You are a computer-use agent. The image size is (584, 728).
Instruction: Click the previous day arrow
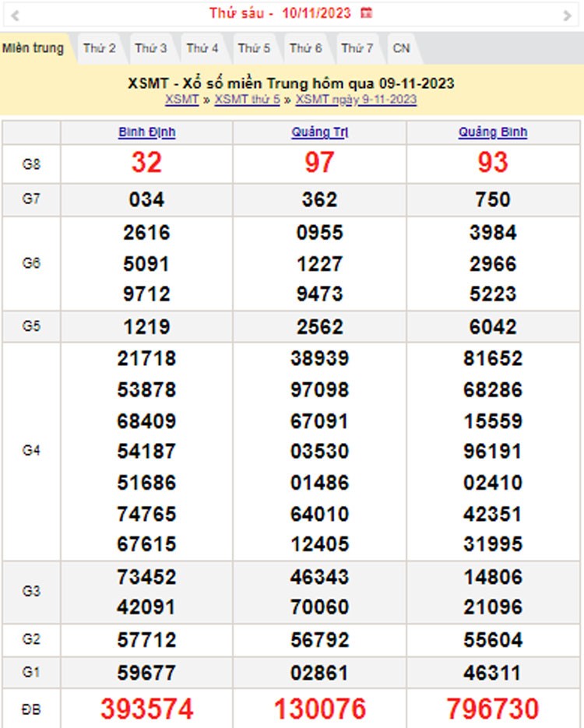(16, 15)
